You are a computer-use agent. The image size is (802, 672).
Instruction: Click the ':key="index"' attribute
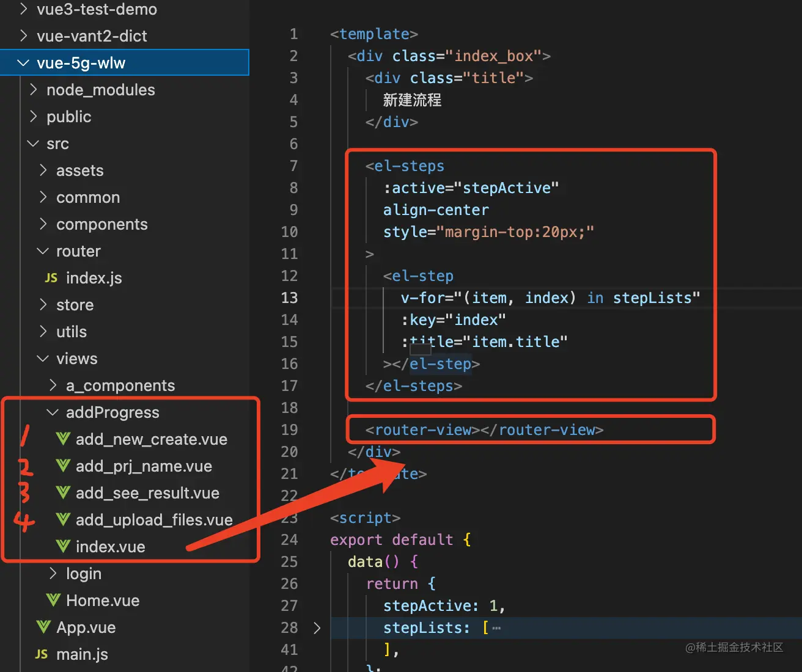453,320
